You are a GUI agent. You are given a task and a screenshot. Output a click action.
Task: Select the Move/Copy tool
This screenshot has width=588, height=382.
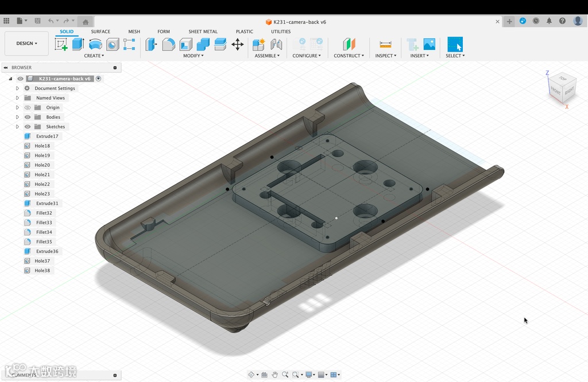click(x=237, y=45)
